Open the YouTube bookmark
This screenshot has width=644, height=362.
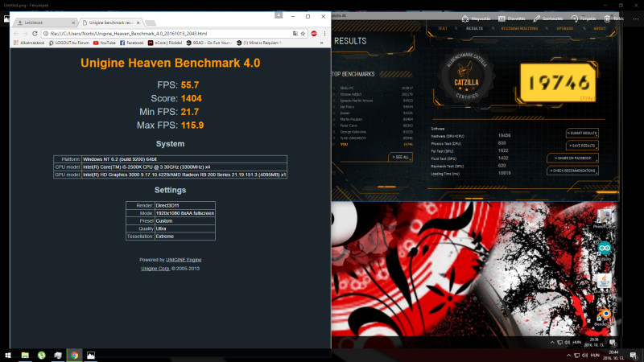point(105,43)
